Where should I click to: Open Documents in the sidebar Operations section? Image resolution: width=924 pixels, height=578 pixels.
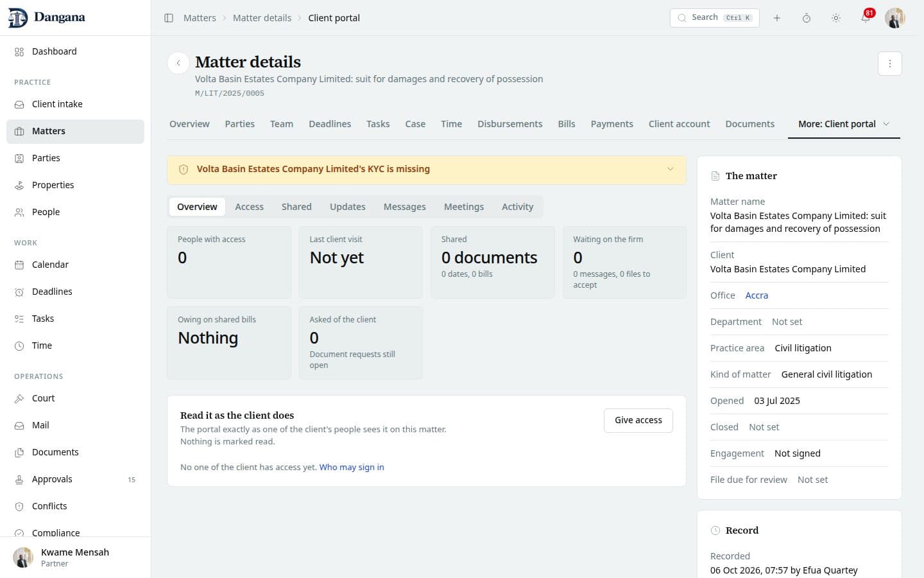75,452
